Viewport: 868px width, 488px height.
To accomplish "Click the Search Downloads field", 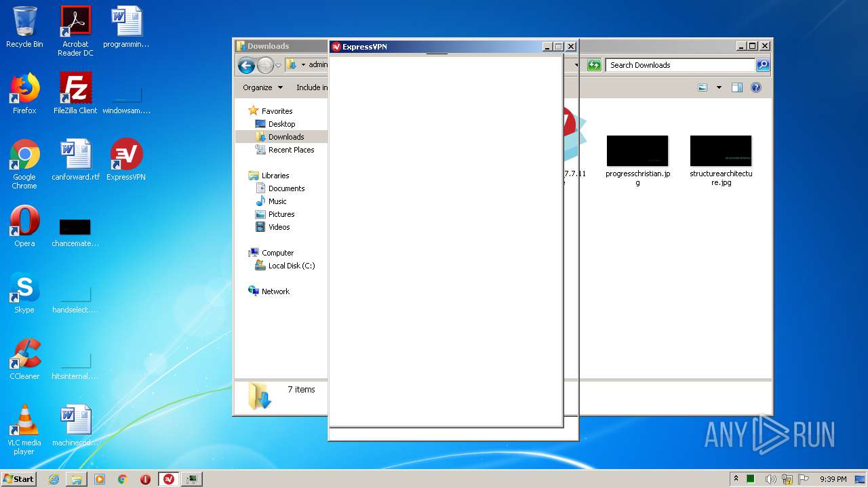I will [680, 65].
